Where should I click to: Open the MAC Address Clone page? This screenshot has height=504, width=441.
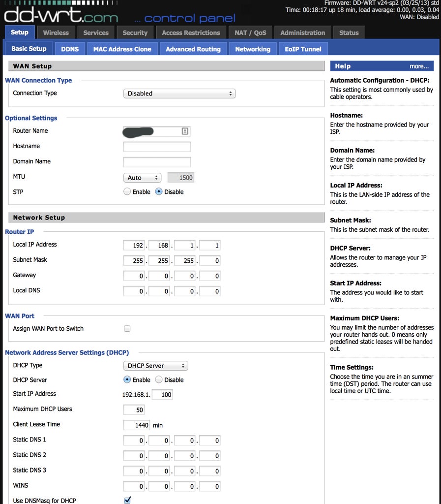coord(122,49)
